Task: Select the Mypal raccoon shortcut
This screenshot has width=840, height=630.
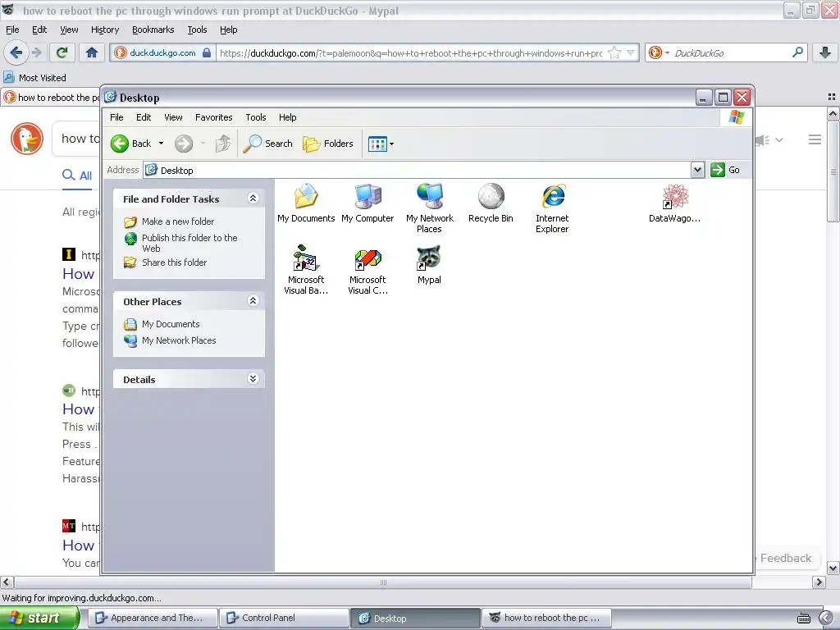Action: coord(429,265)
